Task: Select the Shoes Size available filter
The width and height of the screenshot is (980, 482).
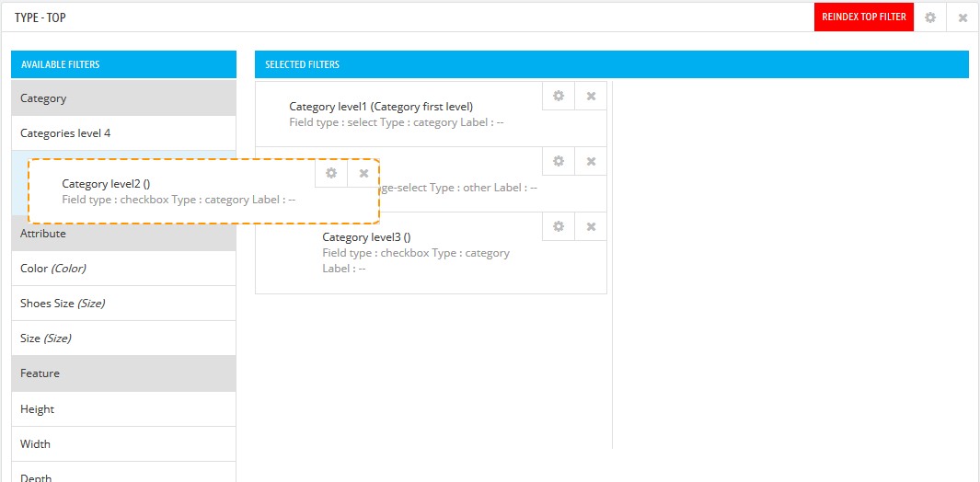Action: (x=123, y=304)
